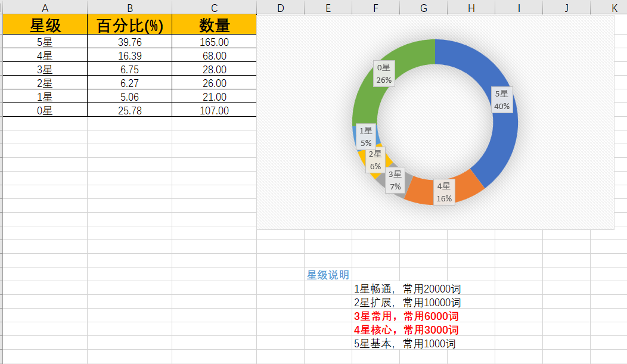This screenshot has height=364, width=627.
Task: Click the quantity cell 68.00
Action: click(215, 55)
